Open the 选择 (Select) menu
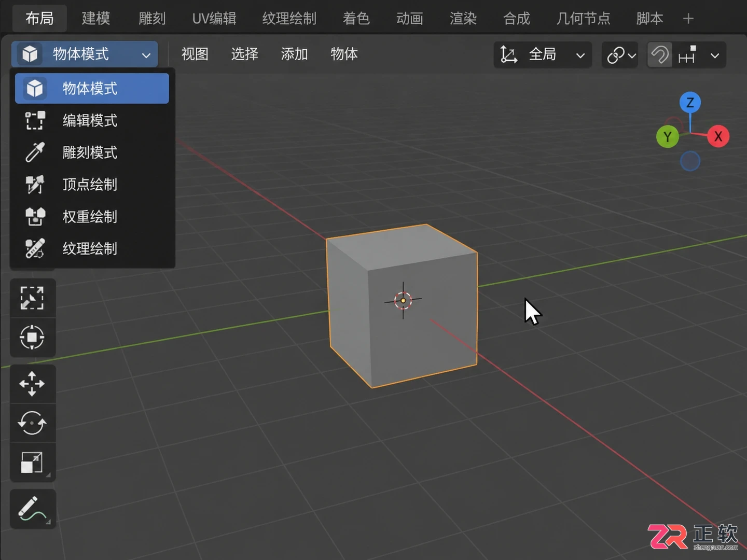747x560 pixels. [245, 54]
